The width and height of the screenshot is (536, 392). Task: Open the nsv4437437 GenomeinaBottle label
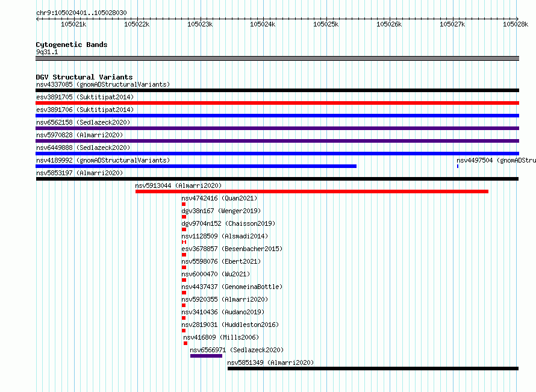(232, 287)
